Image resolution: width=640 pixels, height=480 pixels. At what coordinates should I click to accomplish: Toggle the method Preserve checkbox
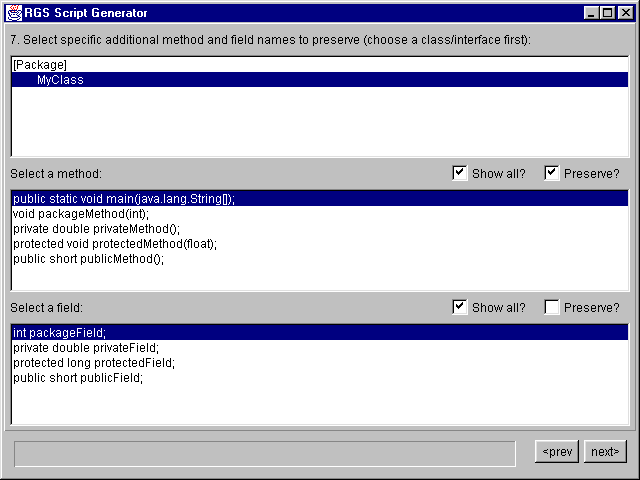pos(551,173)
